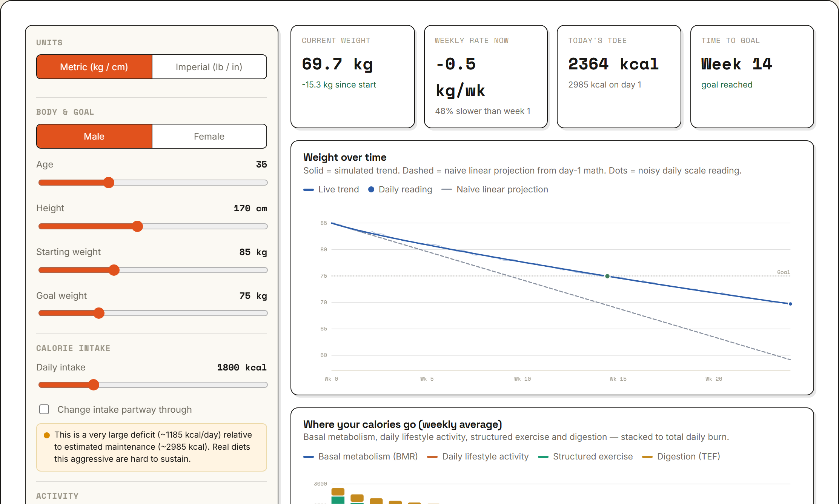Click '2985 kcal on day 1' text
The image size is (839, 504).
click(605, 85)
